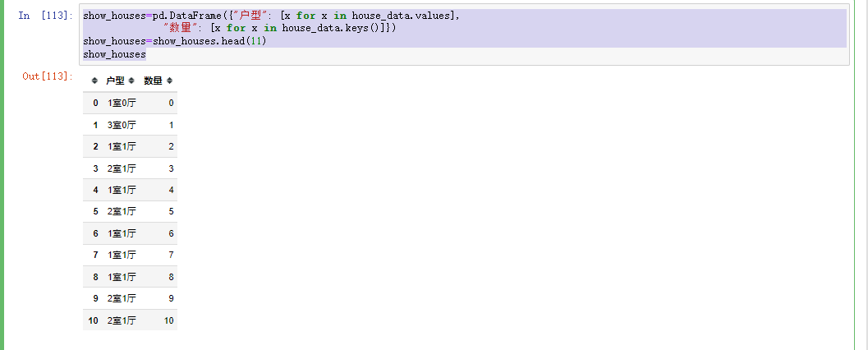Click the 数量 value 5 in row 5
This screenshot has height=350, width=868.
click(171, 211)
